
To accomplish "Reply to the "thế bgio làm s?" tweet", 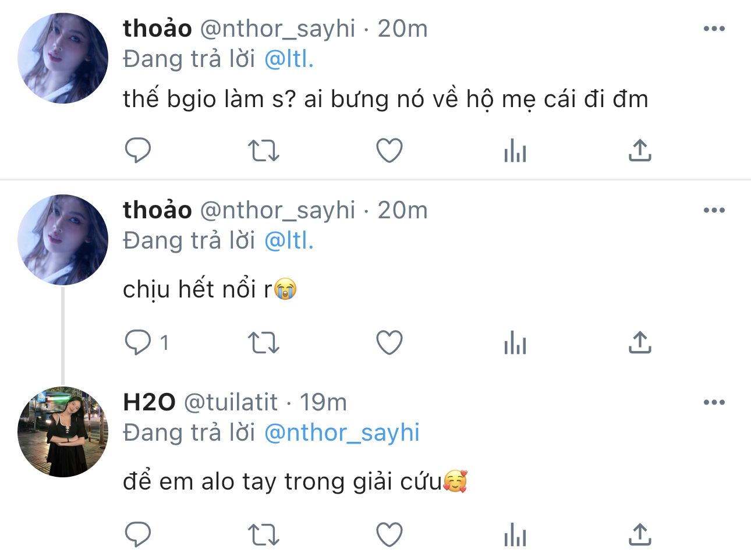I will tap(138, 151).
